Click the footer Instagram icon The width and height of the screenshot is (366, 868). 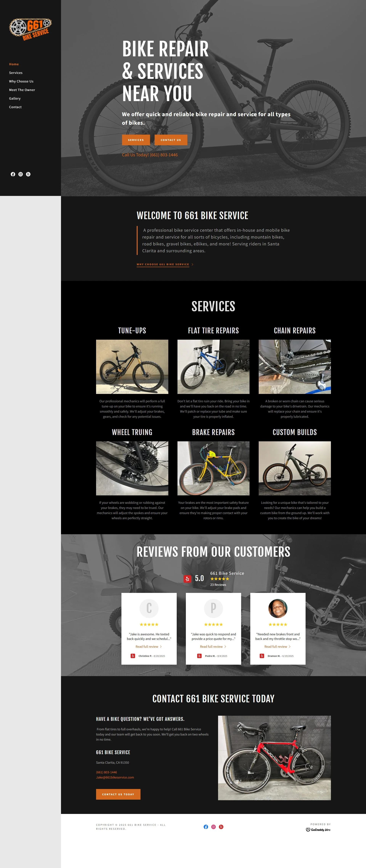point(213,826)
